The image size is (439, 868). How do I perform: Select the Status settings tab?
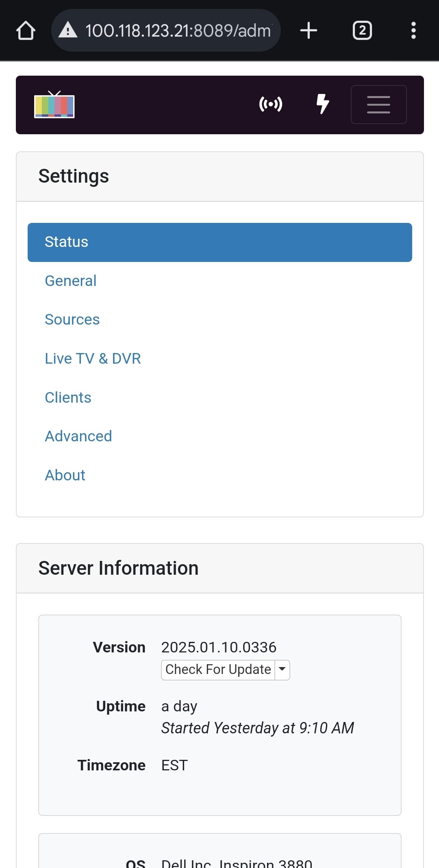(219, 242)
